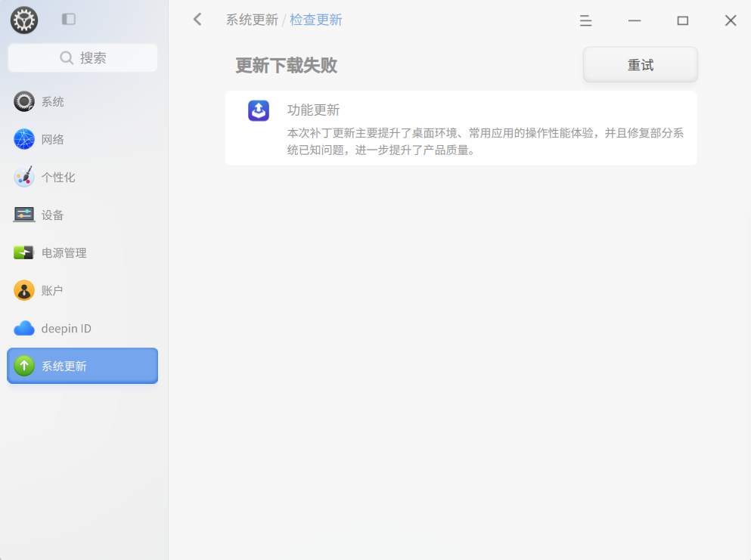
Task: Open the 系统 settings label
Action: point(52,101)
